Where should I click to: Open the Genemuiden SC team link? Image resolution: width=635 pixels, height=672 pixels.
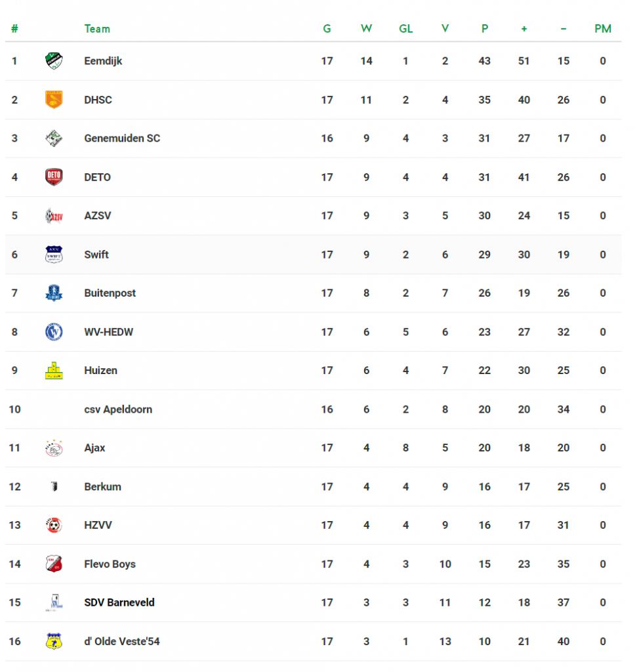pos(122,138)
